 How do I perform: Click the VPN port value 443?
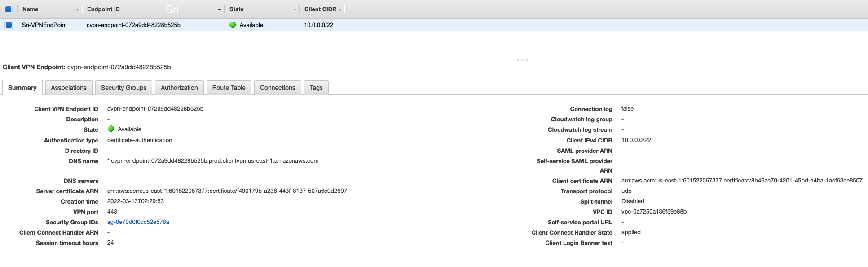[112, 212]
